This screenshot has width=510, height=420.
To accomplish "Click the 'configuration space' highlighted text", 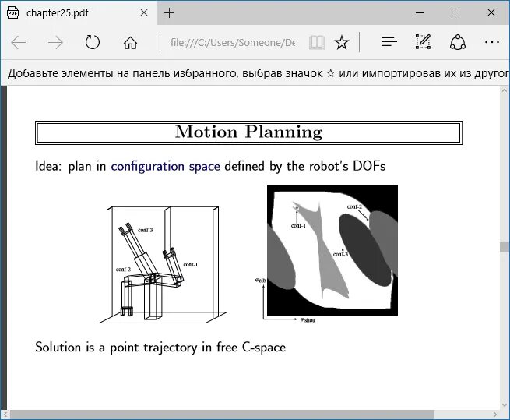I will pos(166,167).
